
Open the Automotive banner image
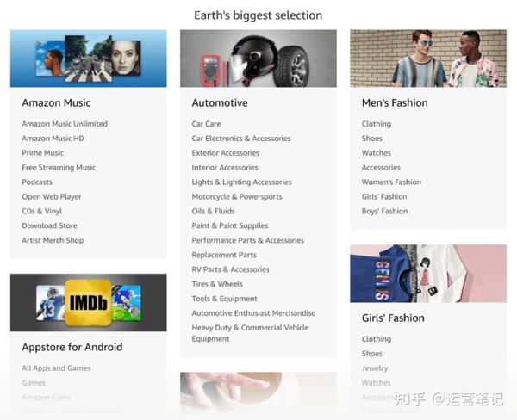[x=258, y=59]
